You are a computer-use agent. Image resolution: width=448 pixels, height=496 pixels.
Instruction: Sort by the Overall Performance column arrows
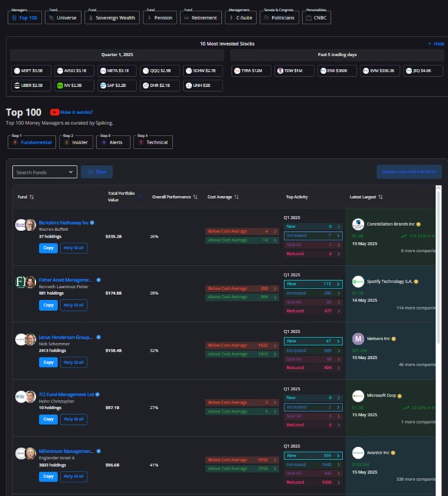coord(195,197)
